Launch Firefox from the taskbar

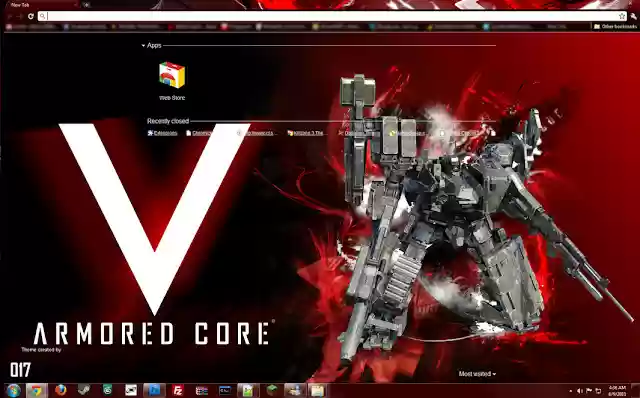(x=60, y=391)
